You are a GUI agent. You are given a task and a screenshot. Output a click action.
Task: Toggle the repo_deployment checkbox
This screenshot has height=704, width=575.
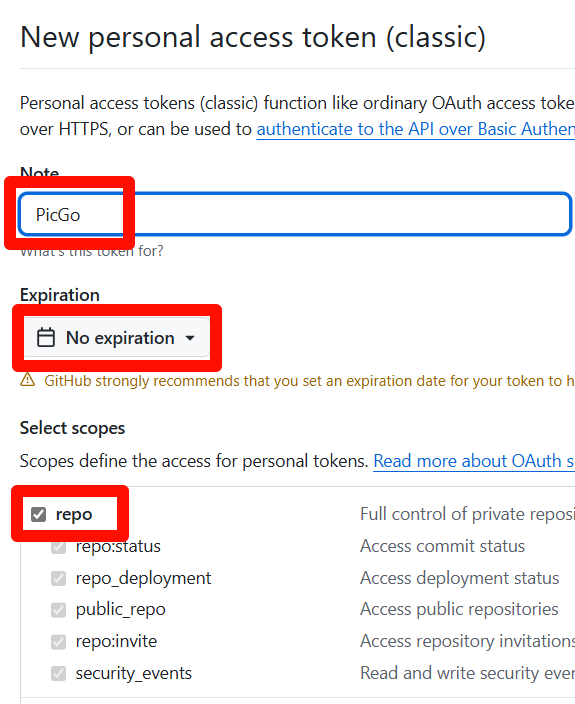(x=58, y=578)
